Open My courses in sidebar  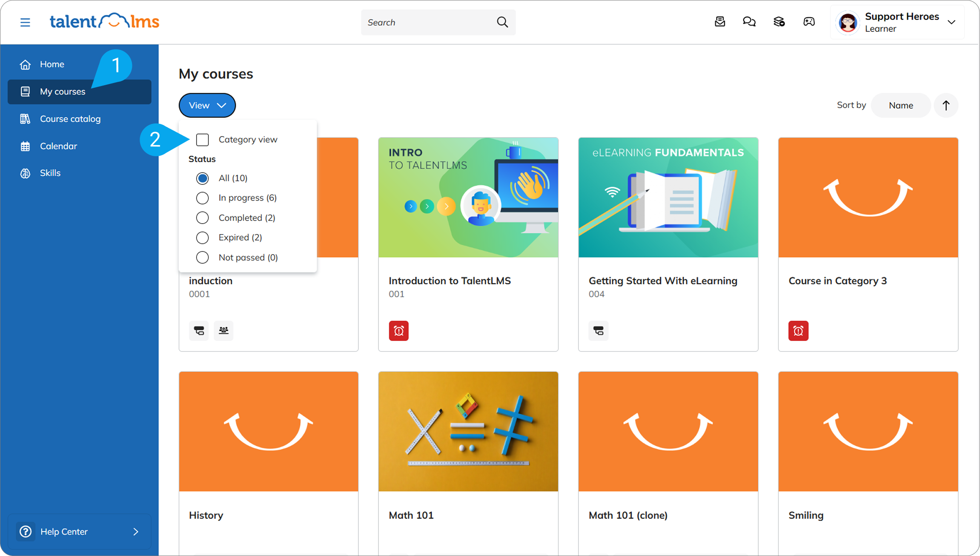coord(79,92)
